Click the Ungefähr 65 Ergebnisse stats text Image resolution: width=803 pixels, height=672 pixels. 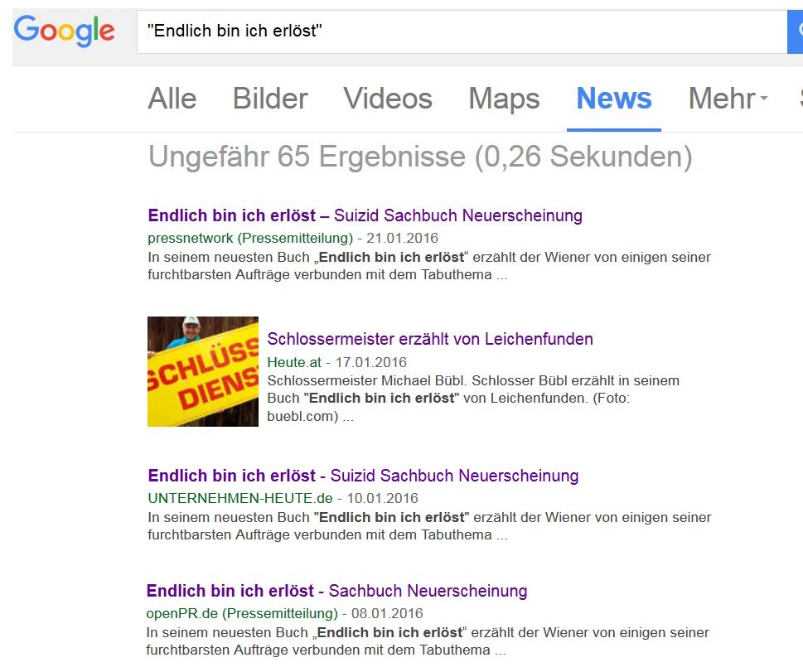click(420, 157)
